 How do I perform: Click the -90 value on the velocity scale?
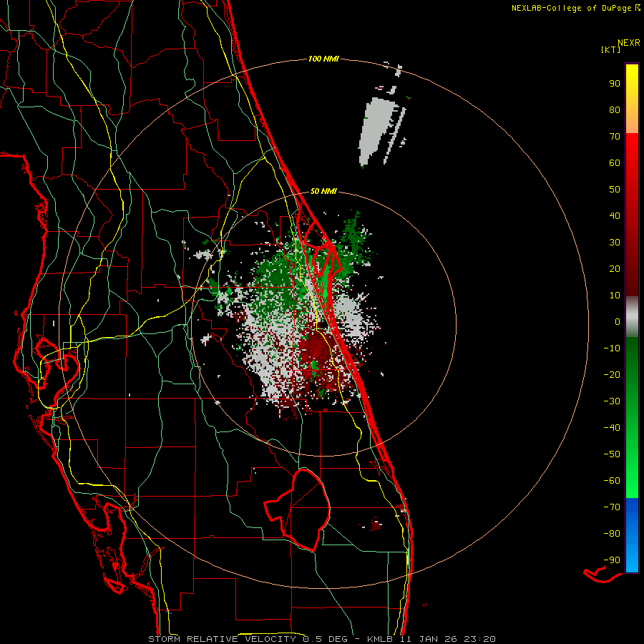612,560
